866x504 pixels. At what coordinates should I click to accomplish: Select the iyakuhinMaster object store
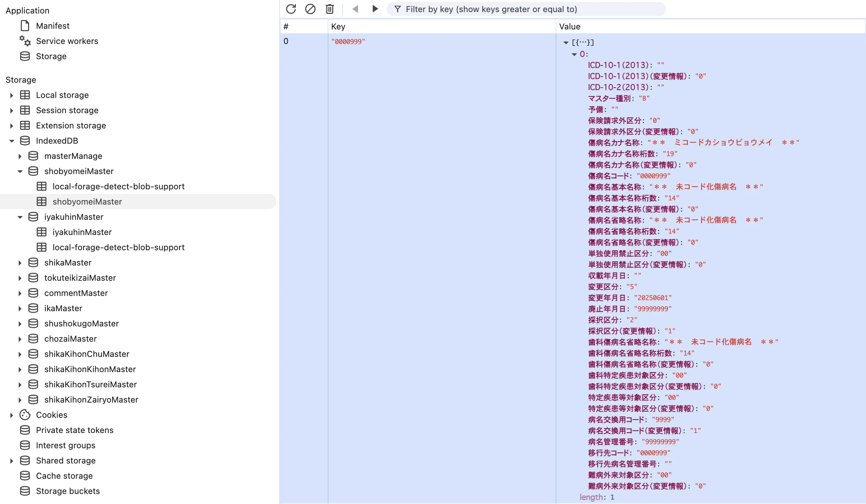(x=82, y=232)
